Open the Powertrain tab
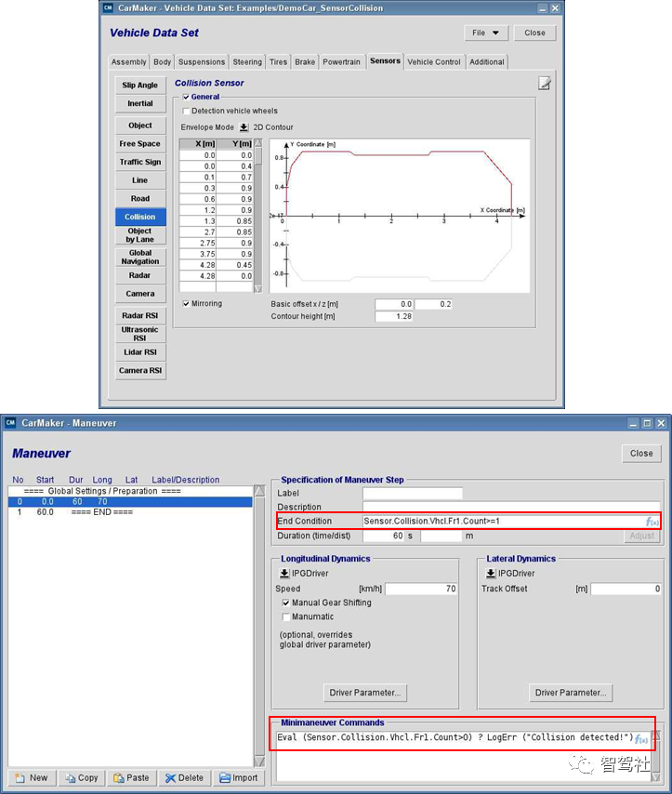672x794 pixels. (342, 61)
